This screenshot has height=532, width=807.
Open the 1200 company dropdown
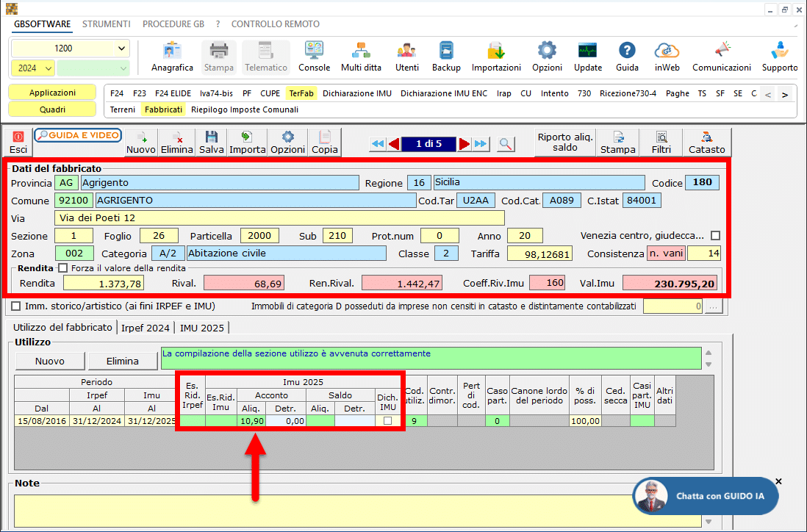[121, 48]
